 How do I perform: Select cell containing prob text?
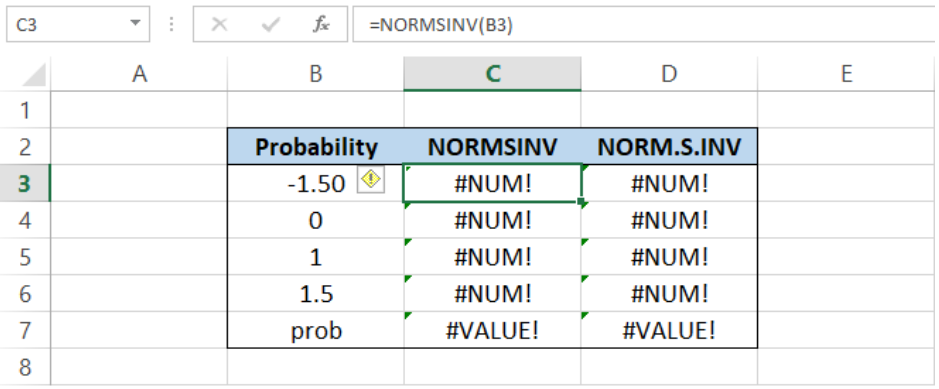tap(316, 330)
